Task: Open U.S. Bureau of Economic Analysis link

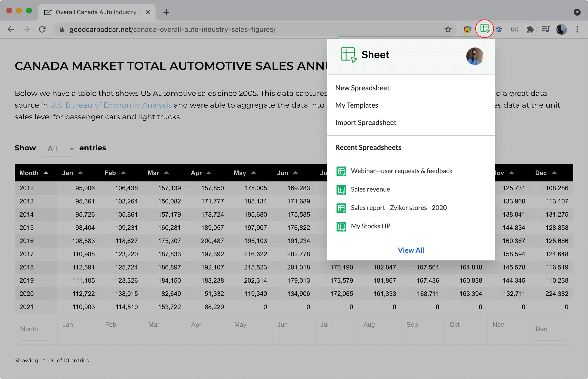Action: pos(111,105)
